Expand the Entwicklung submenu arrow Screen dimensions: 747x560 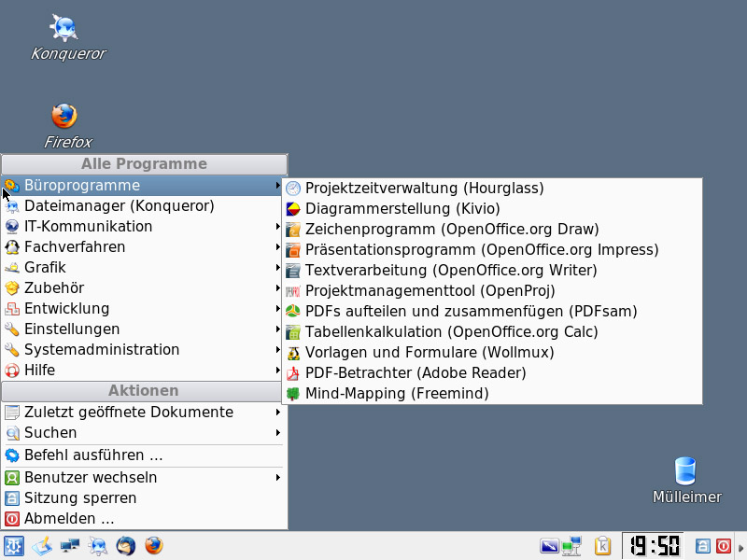click(x=277, y=308)
